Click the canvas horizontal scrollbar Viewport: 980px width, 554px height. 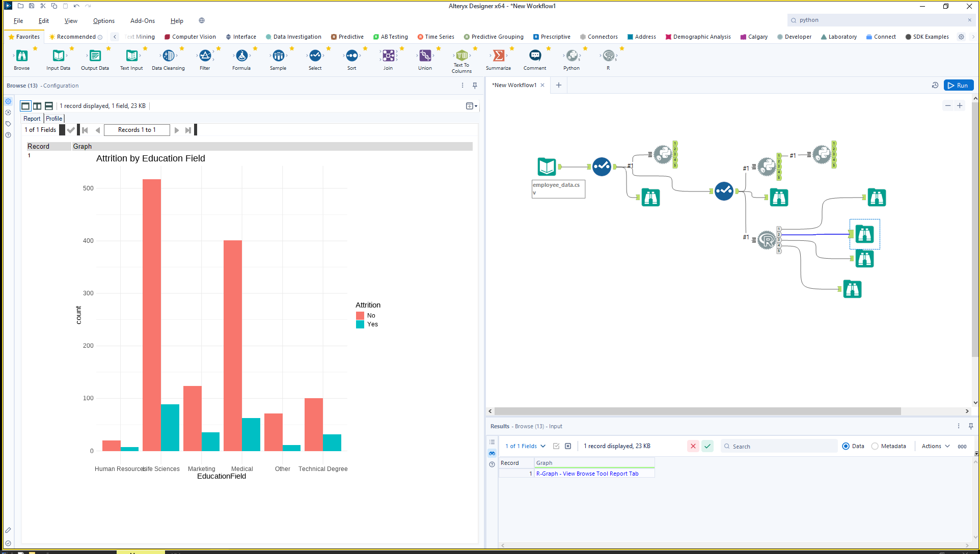click(697, 411)
